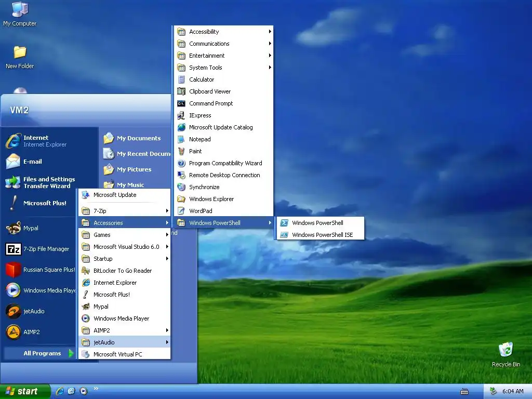The width and height of the screenshot is (532, 399).
Task: Expand the Startup folder
Action: (125, 259)
